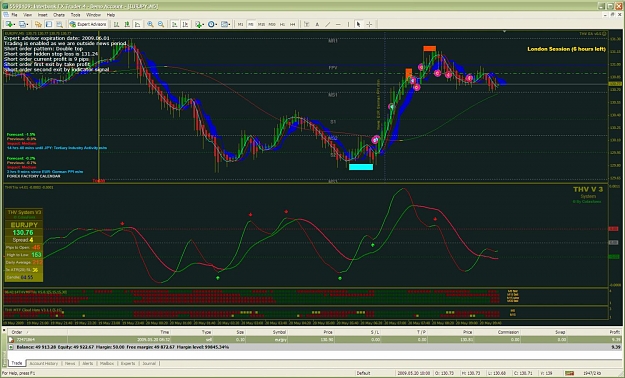Screen dimensions: 625x378
Task: Select the Trade tab
Action: tap(17, 363)
